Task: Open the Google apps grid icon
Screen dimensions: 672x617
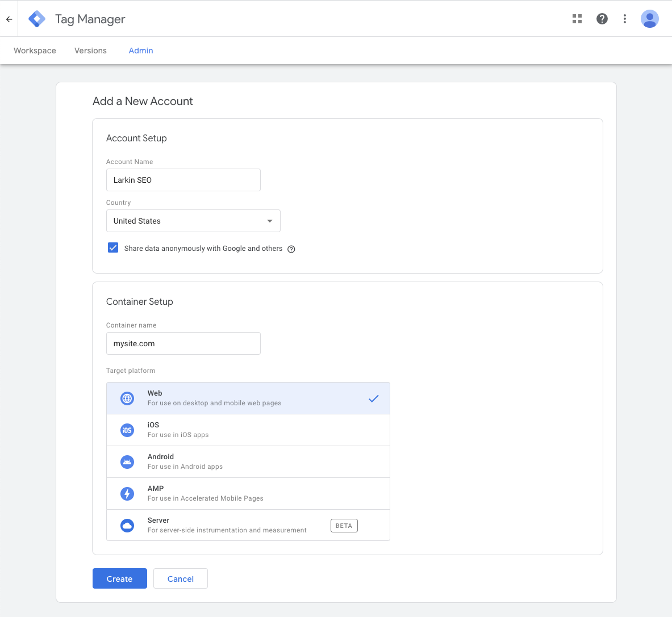Action: click(577, 18)
